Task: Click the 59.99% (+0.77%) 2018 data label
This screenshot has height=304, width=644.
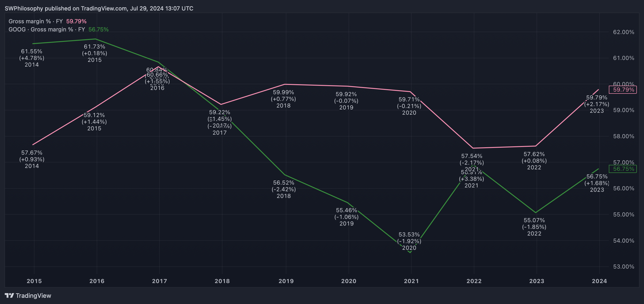Action: coord(283,99)
